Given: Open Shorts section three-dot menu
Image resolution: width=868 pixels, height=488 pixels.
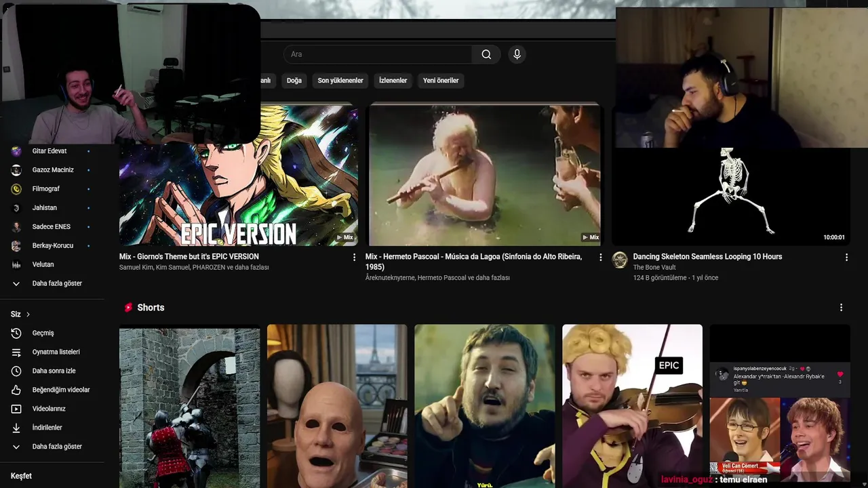Looking at the screenshot, I should (841, 308).
